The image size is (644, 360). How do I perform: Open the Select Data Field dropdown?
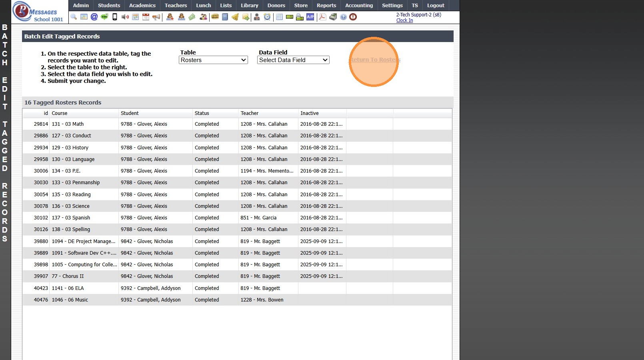tap(293, 60)
